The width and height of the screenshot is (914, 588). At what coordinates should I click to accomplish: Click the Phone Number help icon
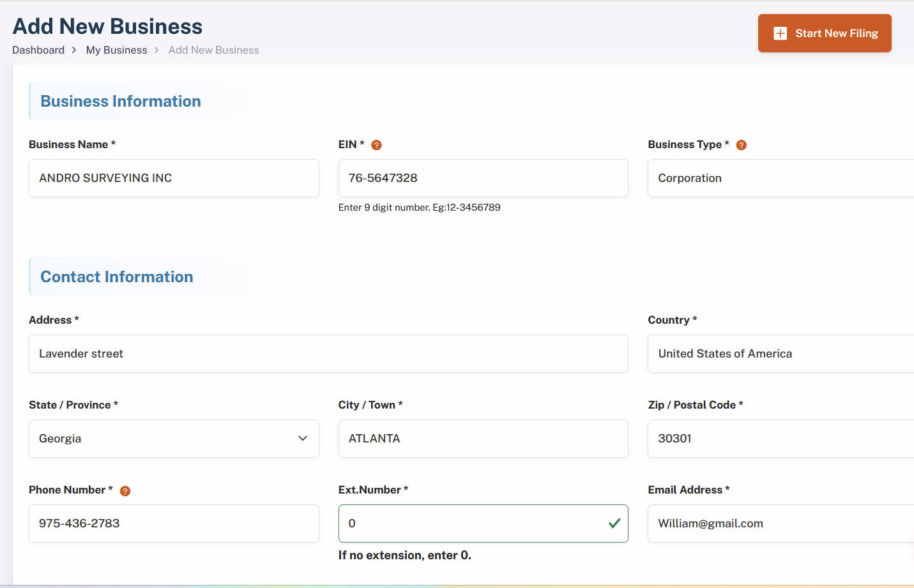point(125,491)
